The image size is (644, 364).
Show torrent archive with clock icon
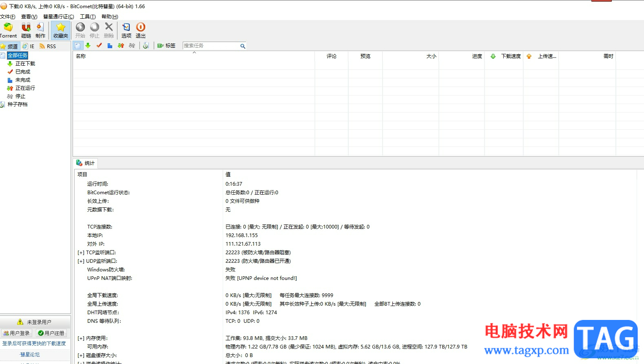pyautogui.click(x=146, y=46)
